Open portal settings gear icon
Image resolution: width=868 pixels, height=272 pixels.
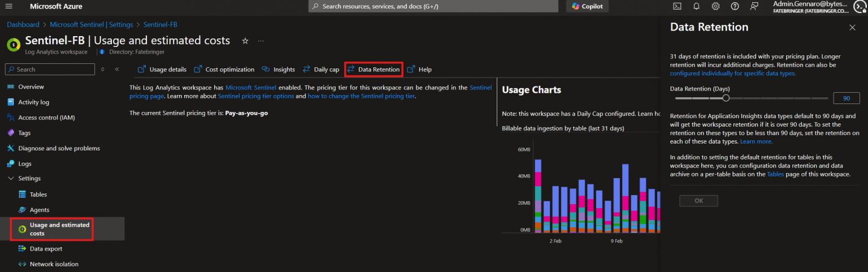pyautogui.click(x=715, y=6)
